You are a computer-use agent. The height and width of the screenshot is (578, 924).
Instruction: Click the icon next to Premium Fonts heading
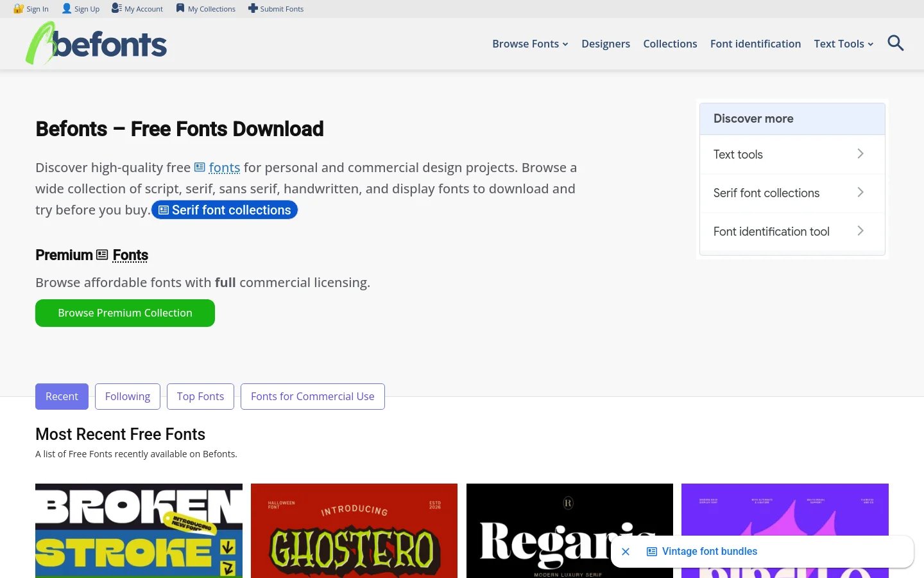pos(102,255)
